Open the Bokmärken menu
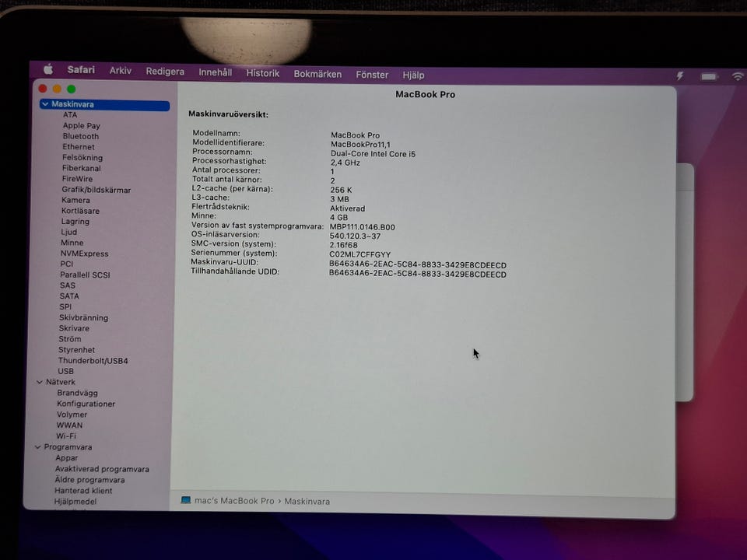The height and width of the screenshot is (560, 747). coord(317,74)
